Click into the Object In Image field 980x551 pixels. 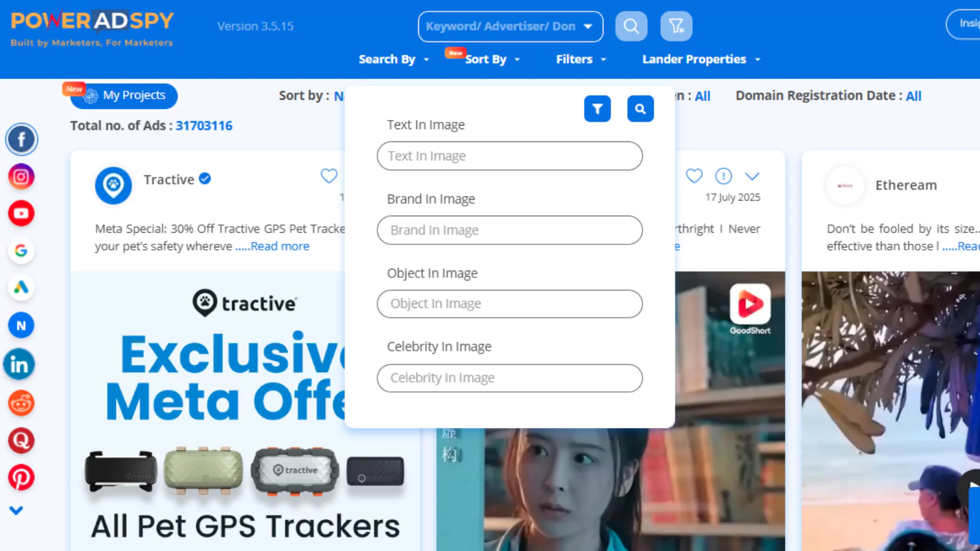pos(510,304)
